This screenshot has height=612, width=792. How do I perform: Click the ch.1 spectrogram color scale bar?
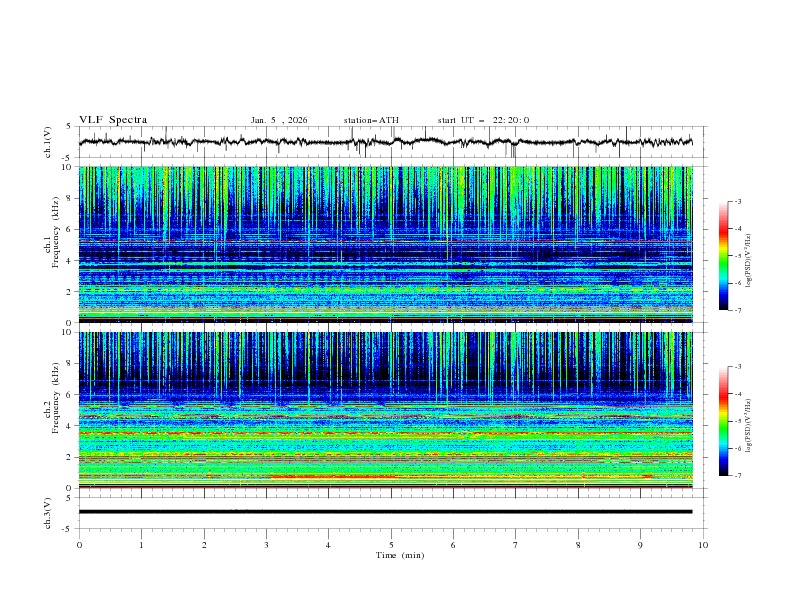(x=723, y=256)
